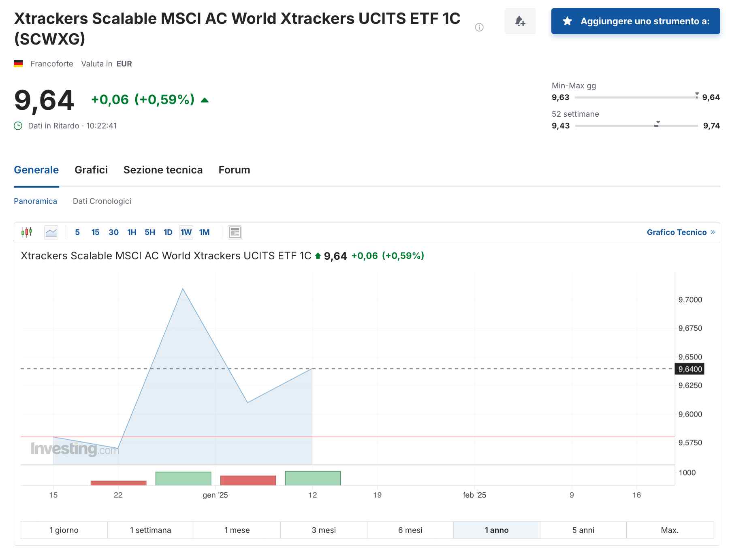Open Dati Cronologici

tap(102, 201)
